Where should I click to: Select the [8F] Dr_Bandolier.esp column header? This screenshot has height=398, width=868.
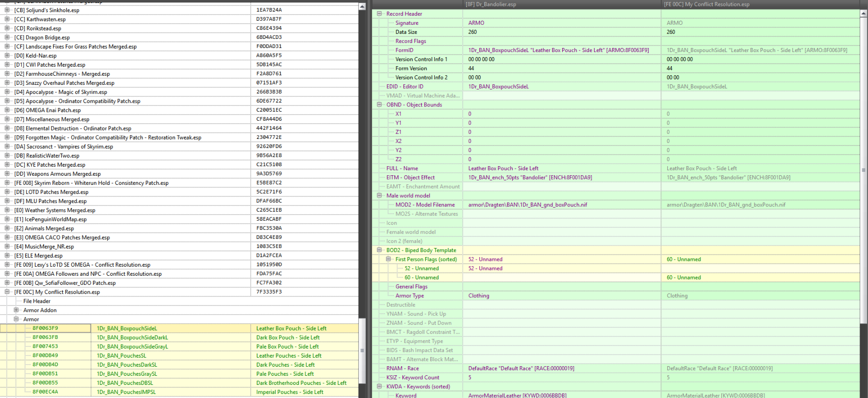[x=562, y=5]
